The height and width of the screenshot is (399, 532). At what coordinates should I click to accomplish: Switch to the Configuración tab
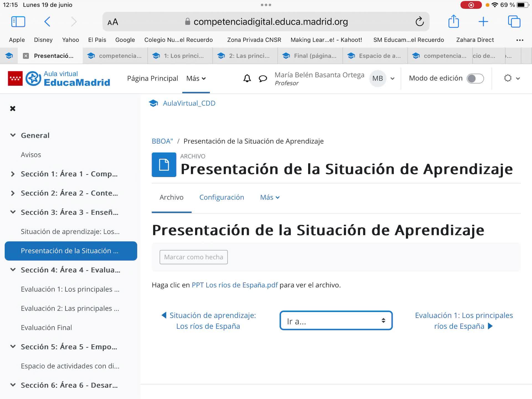tap(221, 197)
